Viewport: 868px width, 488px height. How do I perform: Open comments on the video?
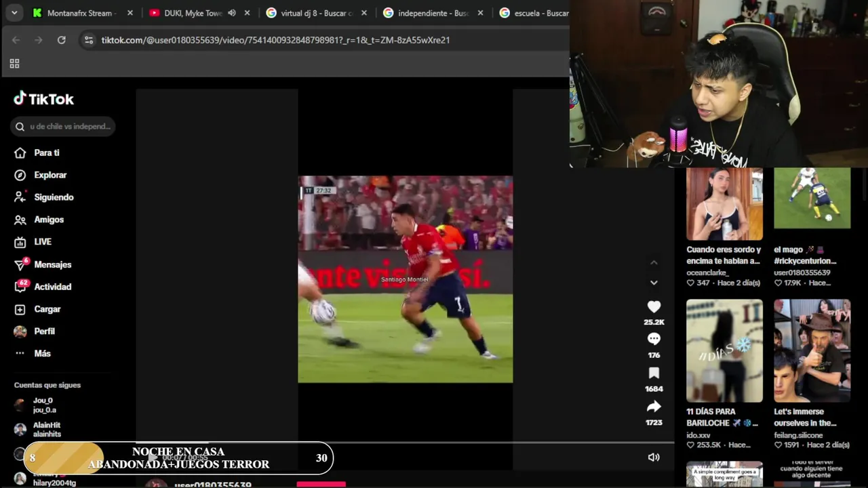coord(654,339)
